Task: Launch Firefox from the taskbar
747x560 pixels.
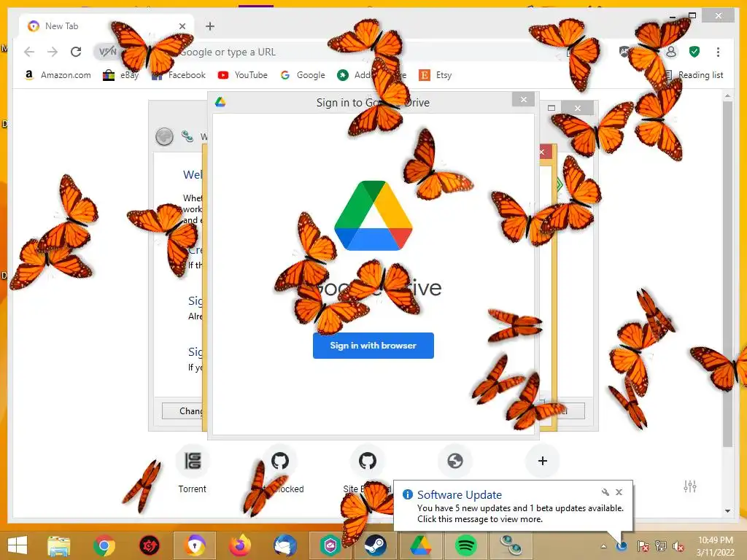Action: coord(240,545)
